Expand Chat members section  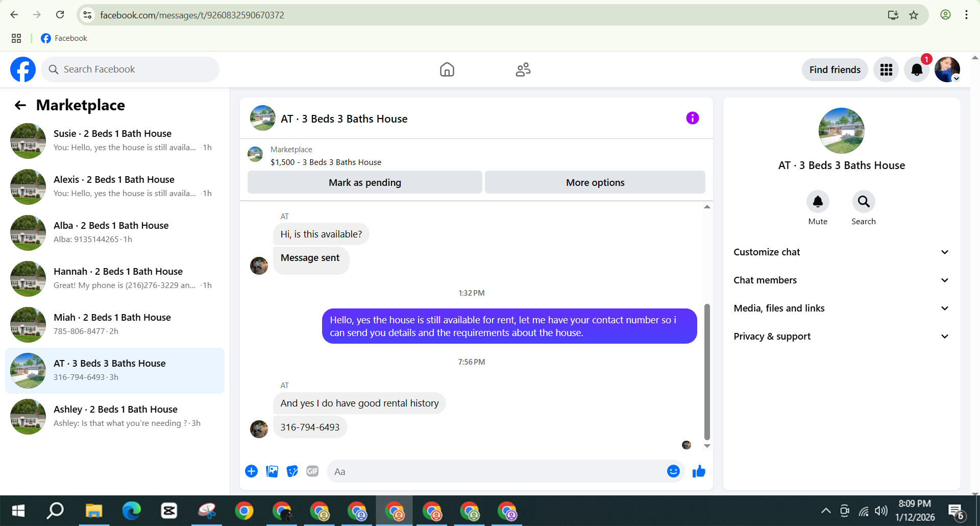pos(841,280)
